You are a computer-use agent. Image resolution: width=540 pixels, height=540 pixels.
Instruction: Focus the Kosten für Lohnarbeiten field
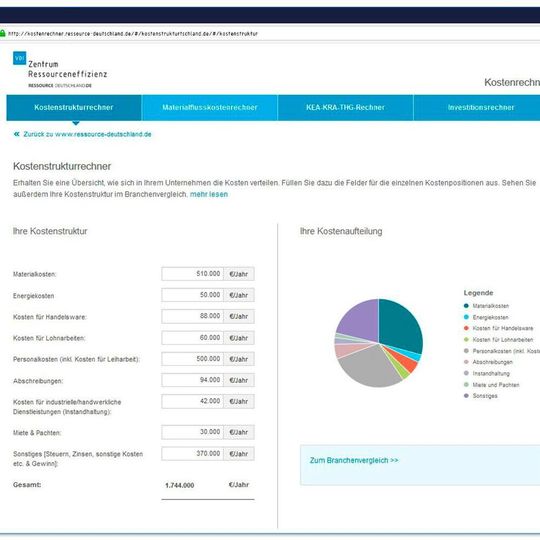pos(193,338)
